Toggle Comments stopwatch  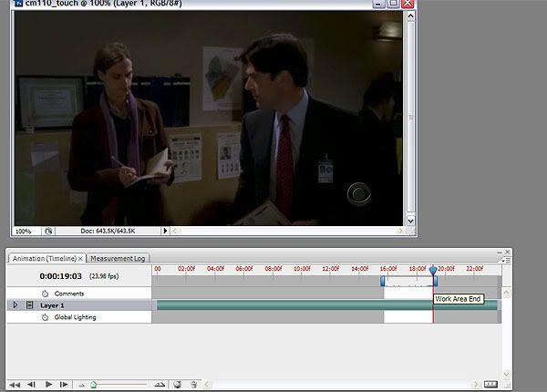pyautogui.click(x=45, y=294)
